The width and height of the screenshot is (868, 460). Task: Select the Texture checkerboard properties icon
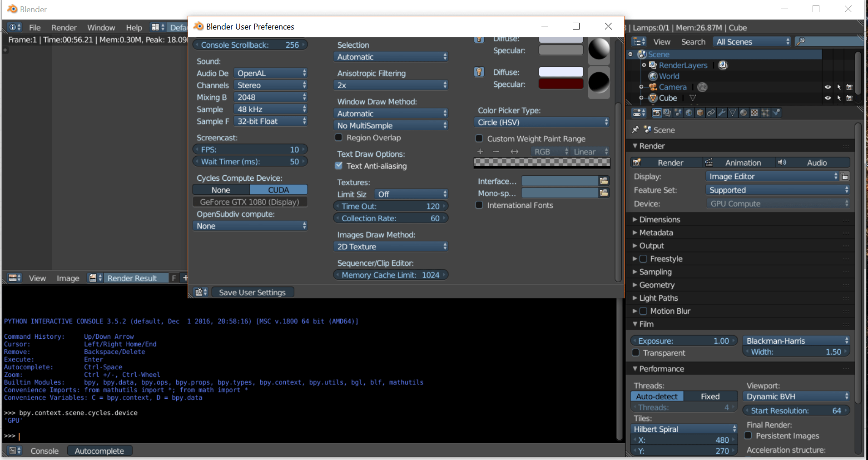[x=754, y=113]
